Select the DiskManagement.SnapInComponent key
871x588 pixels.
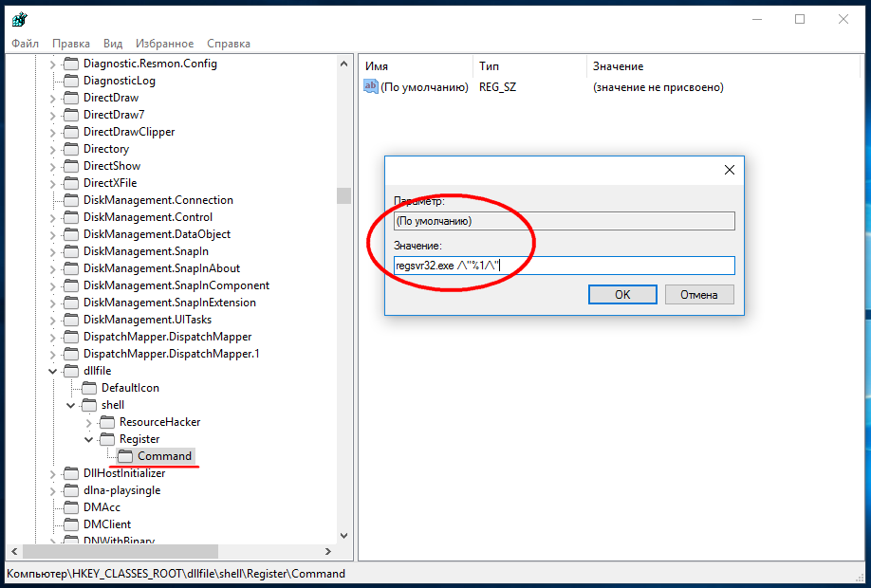(x=176, y=285)
